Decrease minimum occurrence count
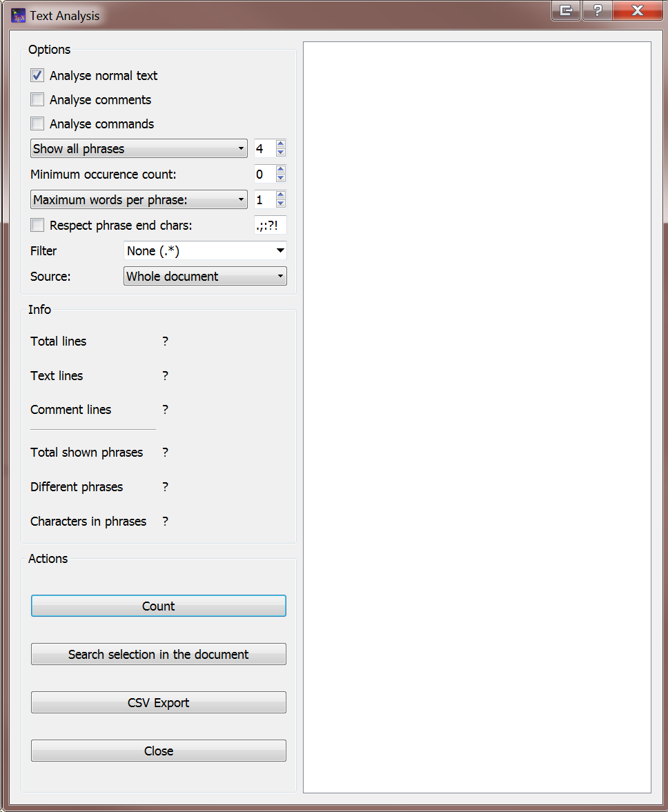Viewport: 668px width, 812px height. [281, 178]
